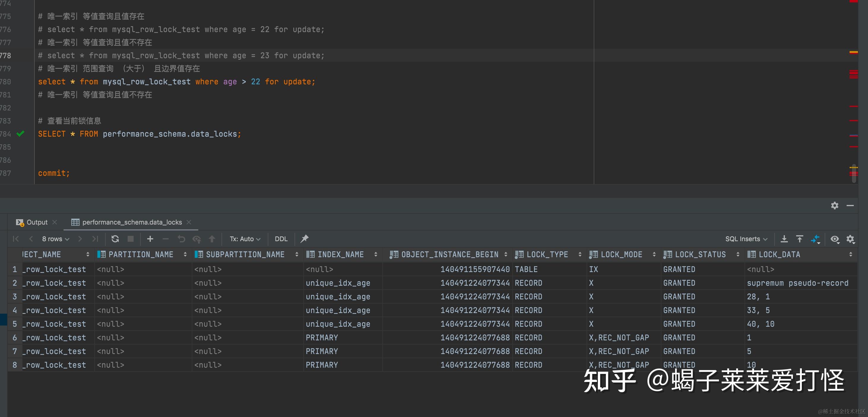Jump to last page of results
868x417 pixels.
click(95, 239)
